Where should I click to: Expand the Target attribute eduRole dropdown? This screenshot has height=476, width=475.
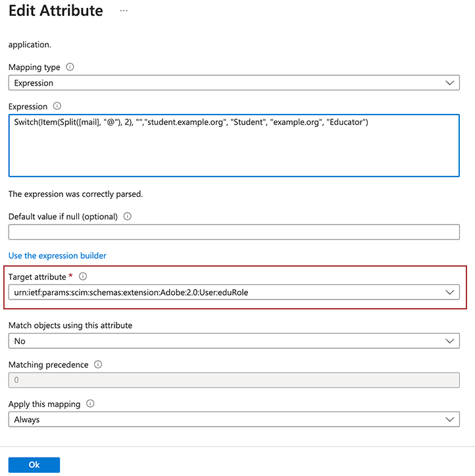pos(234,292)
